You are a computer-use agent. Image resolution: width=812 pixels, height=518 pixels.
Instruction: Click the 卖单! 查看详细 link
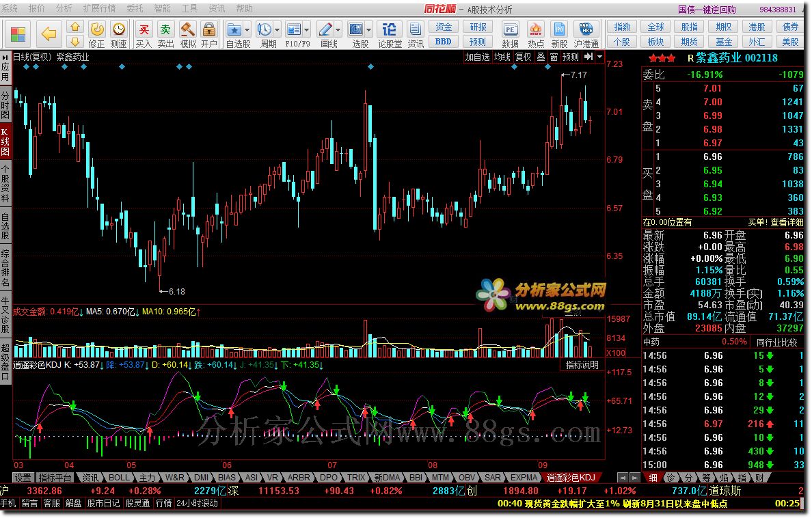tap(775, 222)
